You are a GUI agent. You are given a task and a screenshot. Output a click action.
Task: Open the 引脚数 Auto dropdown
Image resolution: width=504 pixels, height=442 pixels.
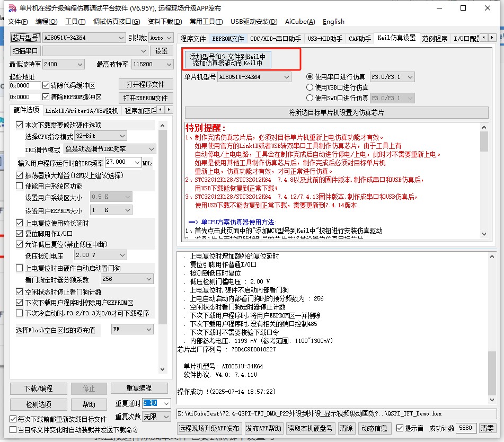pos(161,38)
